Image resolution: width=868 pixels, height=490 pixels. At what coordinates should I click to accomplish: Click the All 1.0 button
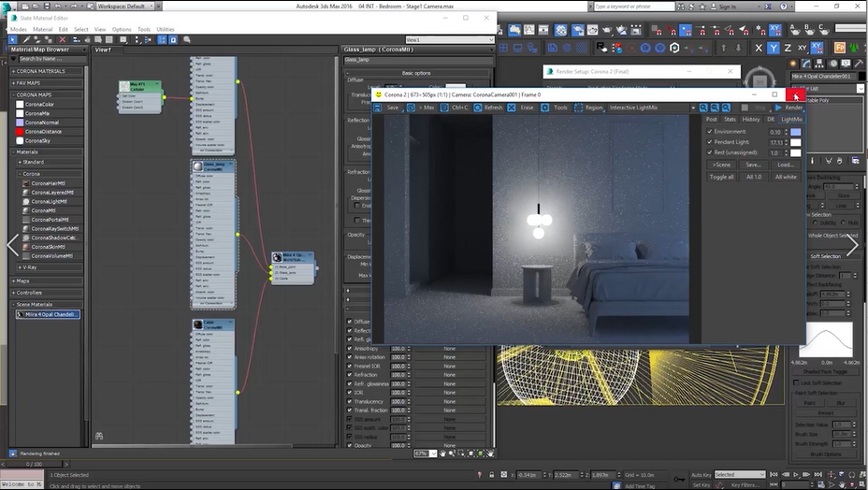click(x=753, y=177)
